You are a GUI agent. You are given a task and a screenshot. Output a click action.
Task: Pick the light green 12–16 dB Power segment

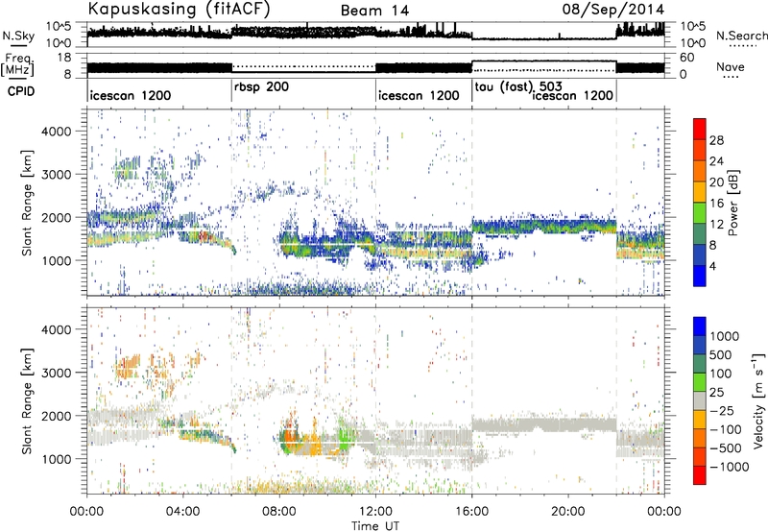(x=700, y=213)
